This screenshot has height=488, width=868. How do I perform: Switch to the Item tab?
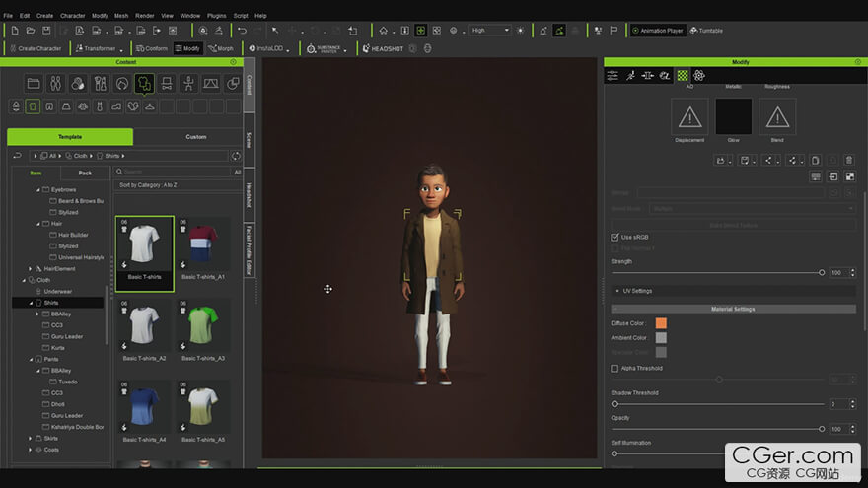(x=36, y=174)
